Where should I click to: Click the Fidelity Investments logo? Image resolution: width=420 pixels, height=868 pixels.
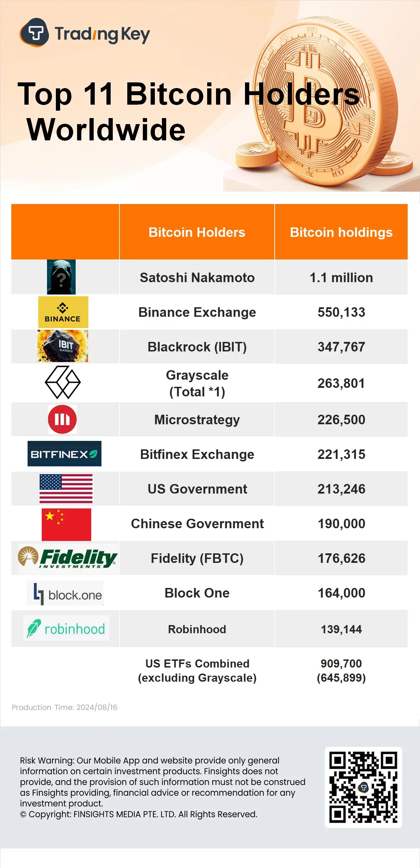(68, 558)
